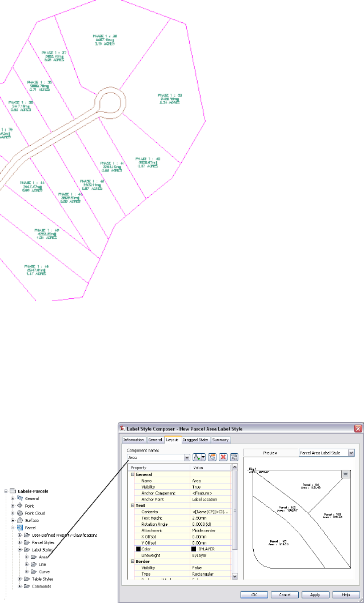Click the Help button

click(346, 594)
